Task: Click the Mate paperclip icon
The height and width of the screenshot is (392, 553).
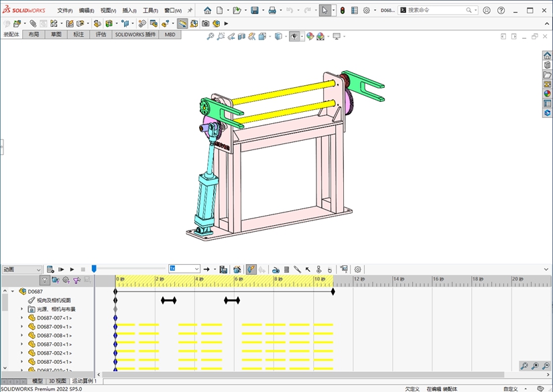Action: point(33,23)
